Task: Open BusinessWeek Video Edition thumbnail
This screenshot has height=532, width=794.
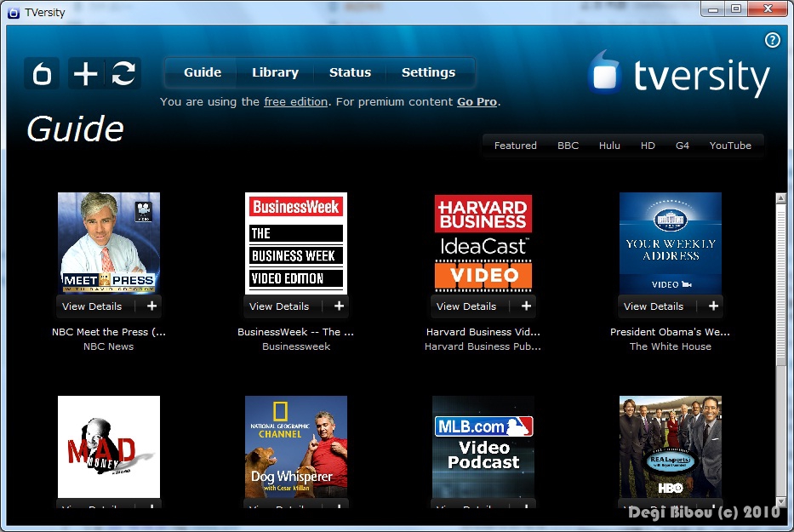Action: tap(296, 243)
